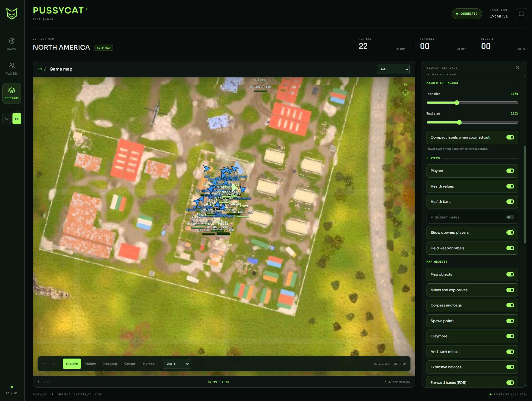Image resolution: width=532 pixels, height=401 pixels.
Task: Select Explore map mode
Action: tap(72, 364)
